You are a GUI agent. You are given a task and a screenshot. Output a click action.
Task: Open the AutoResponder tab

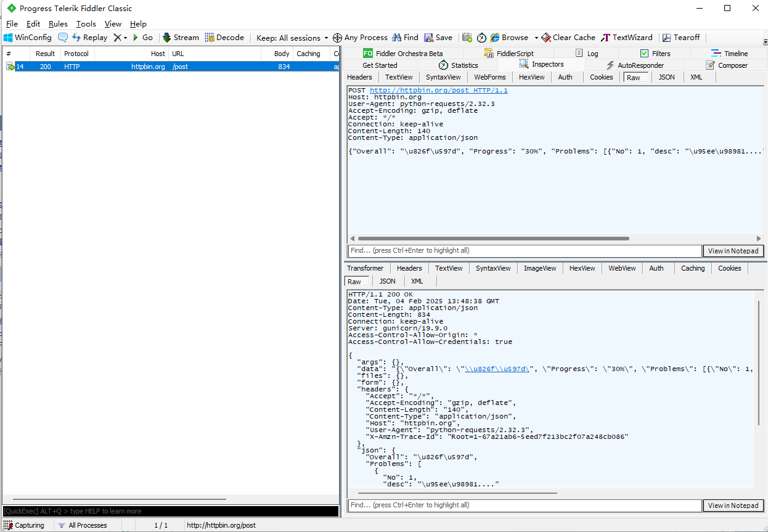click(635, 65)
